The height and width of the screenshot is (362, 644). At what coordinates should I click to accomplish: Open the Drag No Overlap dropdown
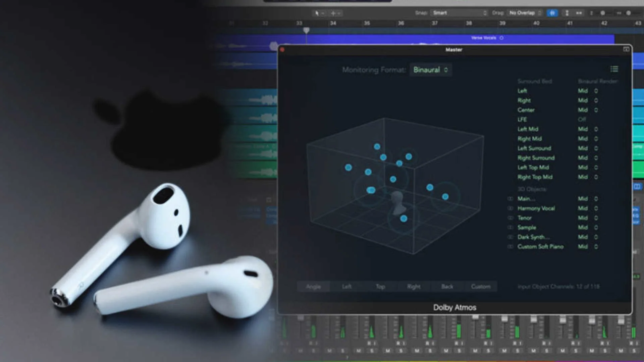(525, 13)
